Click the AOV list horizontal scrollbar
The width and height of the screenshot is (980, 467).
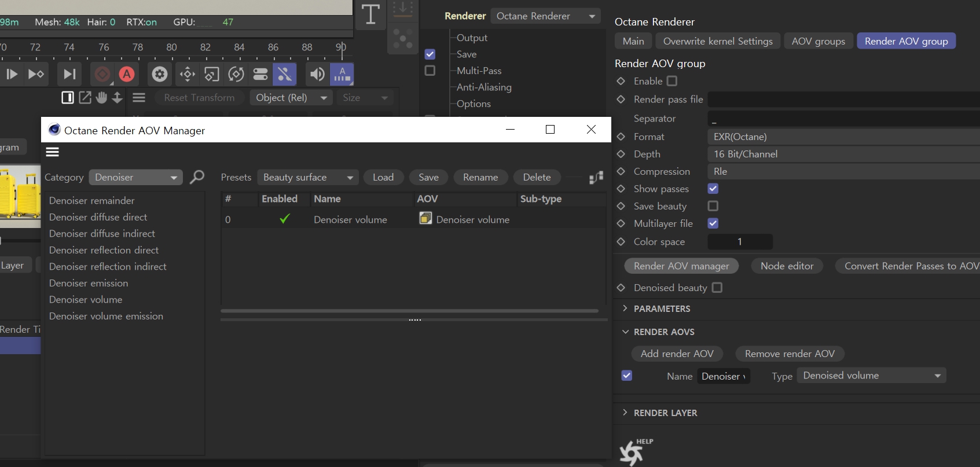click(409, 311)
